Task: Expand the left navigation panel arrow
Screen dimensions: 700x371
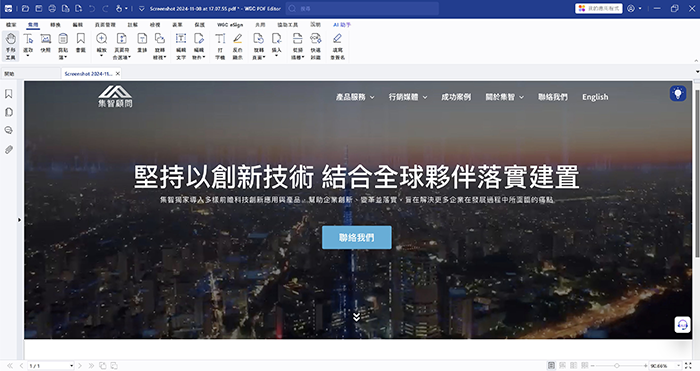Action: tap(19, 220)
